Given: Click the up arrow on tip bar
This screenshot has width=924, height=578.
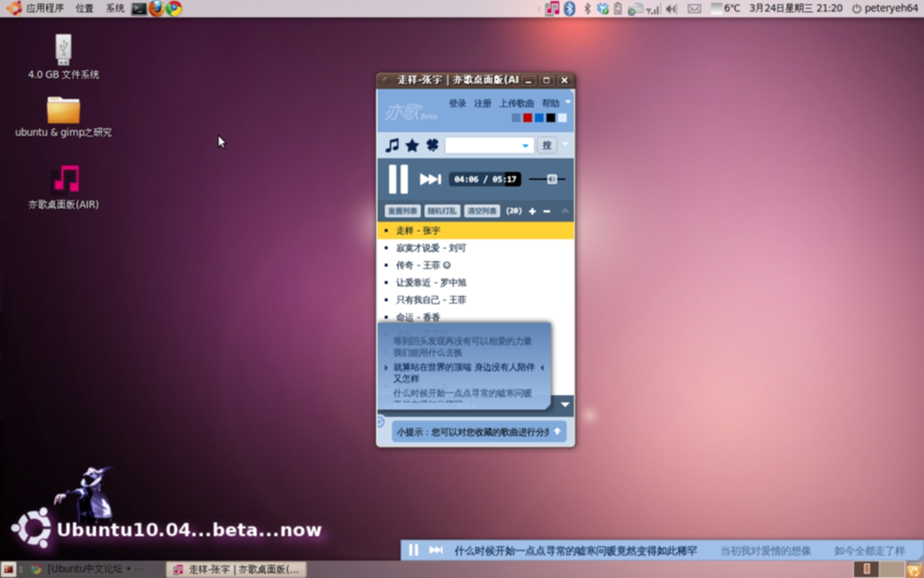Looking at the screenshot, I should [557, 431].
